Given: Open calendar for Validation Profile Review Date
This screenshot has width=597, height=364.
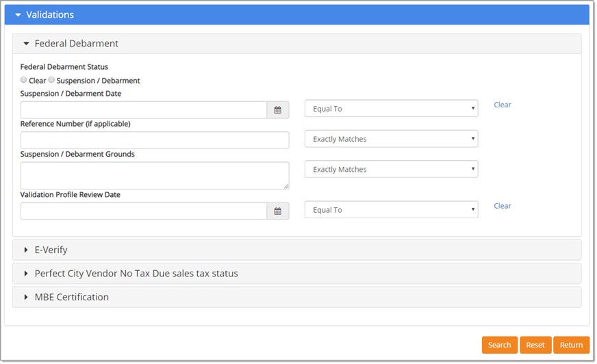Looking at the screenshot, I should click(x=277, y=211).
